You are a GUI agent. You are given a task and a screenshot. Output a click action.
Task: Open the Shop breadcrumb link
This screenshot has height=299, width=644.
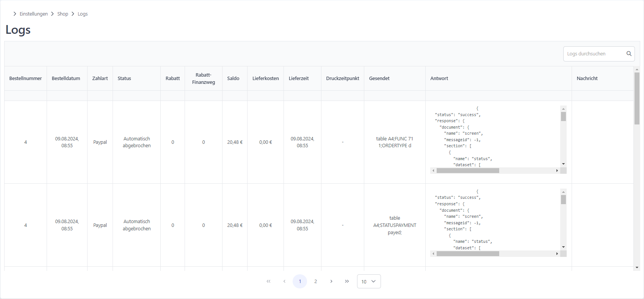(63, 14)
